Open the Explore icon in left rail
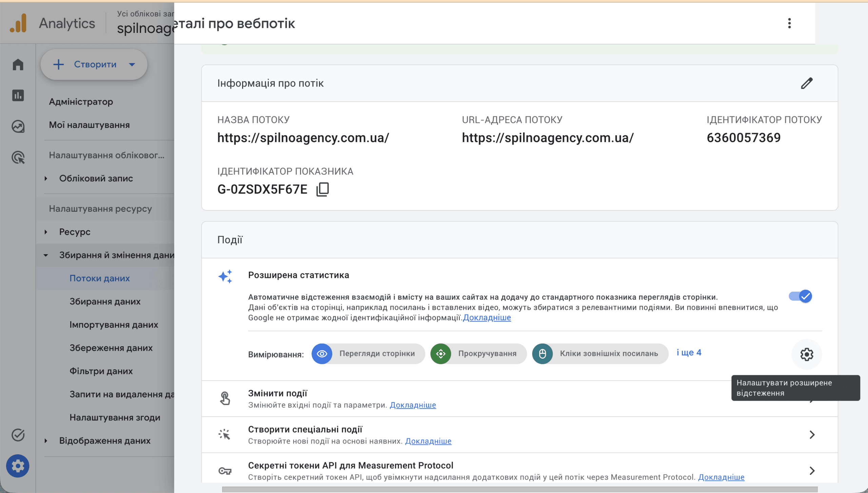The width and height of the screenshot is (868, 493). 18,127
